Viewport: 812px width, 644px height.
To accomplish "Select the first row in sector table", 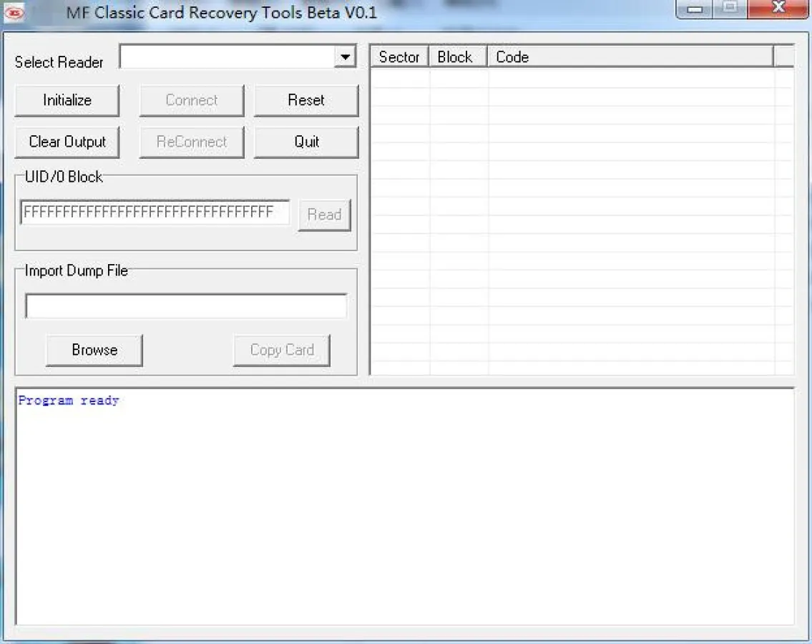I will [572, 77].
